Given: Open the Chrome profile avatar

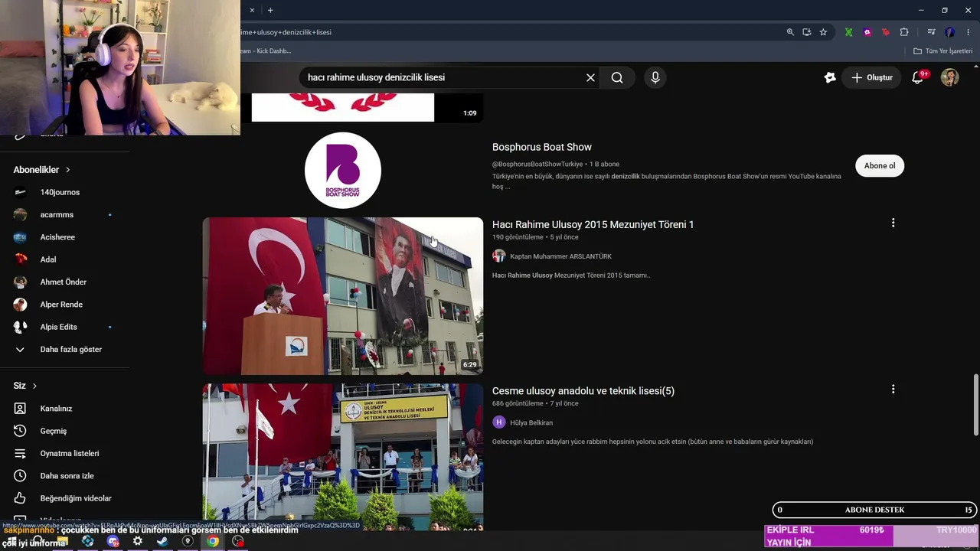Looking at the screenshot, I should (x=950, y=32).
